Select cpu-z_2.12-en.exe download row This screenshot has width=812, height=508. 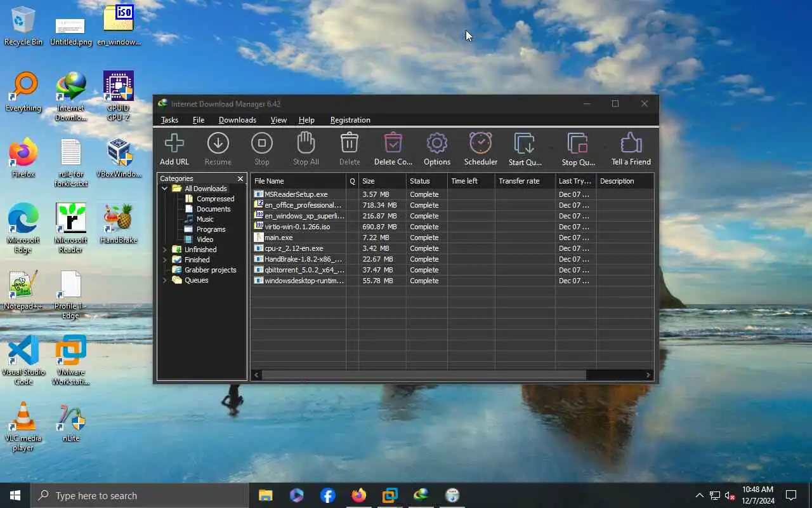pyautogui.click(x=452, y=248)
